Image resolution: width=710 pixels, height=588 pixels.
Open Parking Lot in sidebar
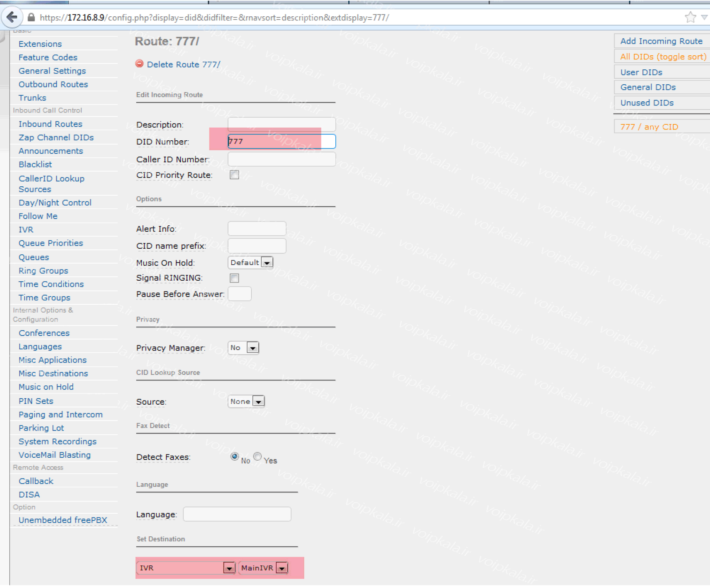tap(41, 428)
